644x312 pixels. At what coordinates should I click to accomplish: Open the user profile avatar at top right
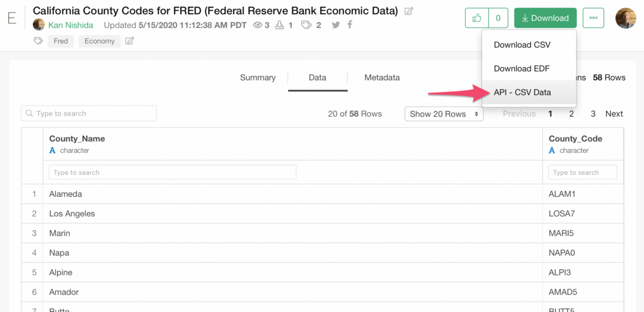626,18
